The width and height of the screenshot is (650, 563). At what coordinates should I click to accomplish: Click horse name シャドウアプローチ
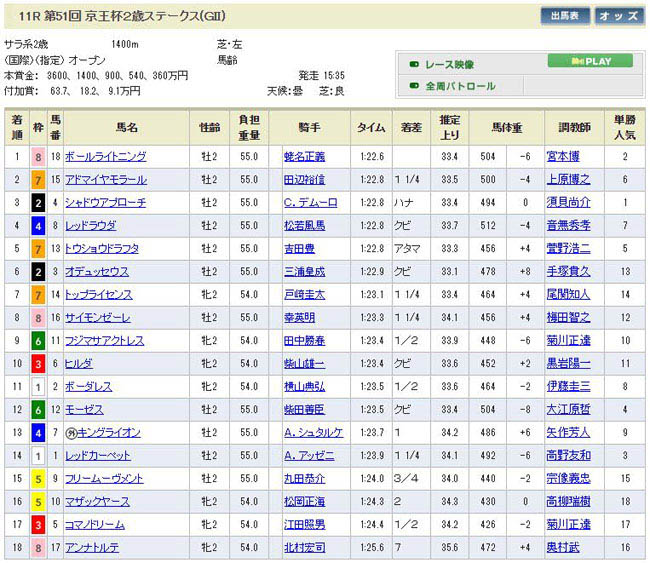tap(105, 203)
